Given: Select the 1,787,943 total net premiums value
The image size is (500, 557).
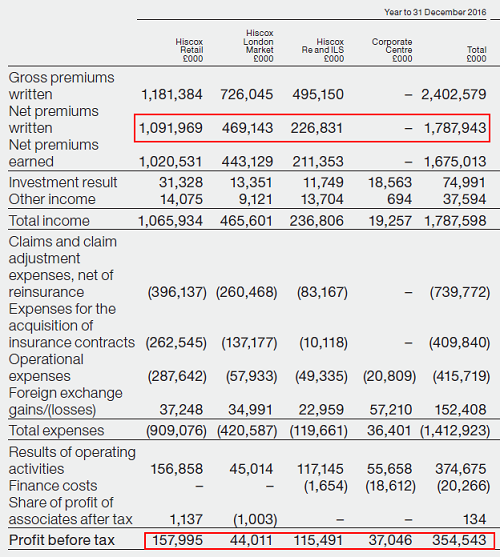Looking at the screenshot, I should tap(455, 128).
